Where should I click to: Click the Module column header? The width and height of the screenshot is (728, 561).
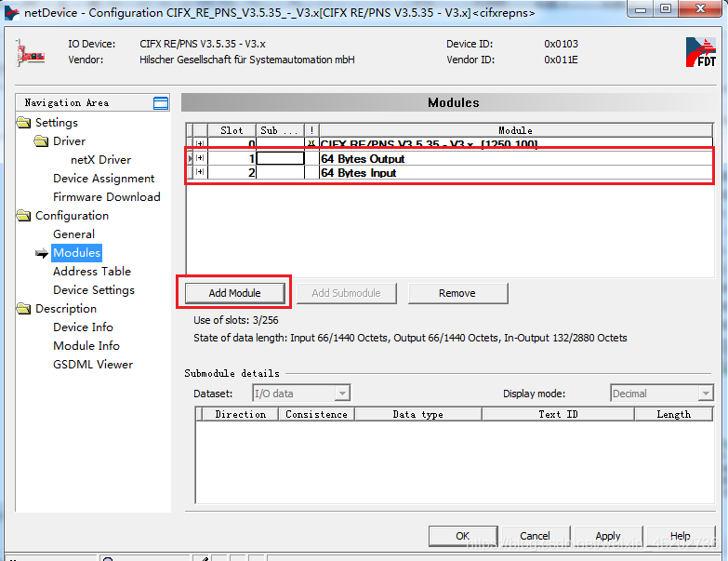tap(516, 130)
